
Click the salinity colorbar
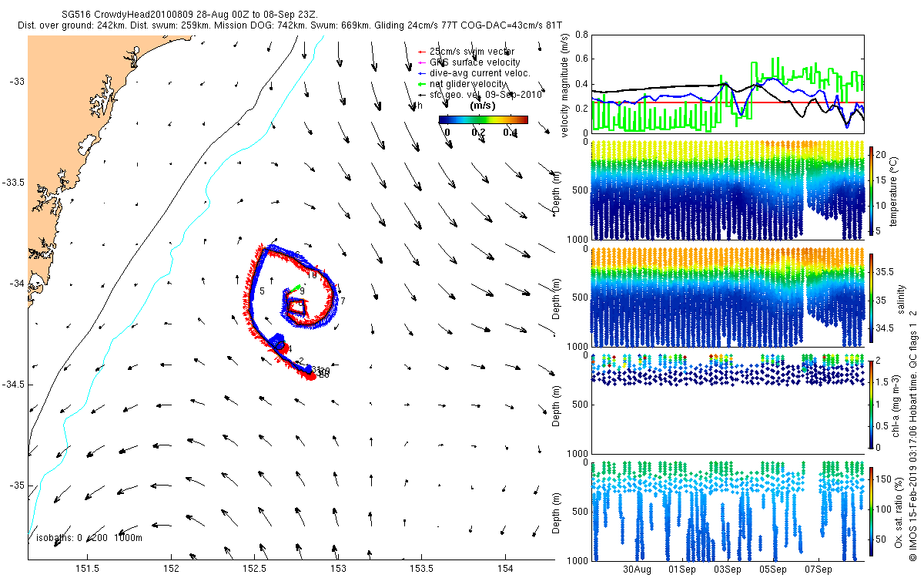click(x=872, y=300)
